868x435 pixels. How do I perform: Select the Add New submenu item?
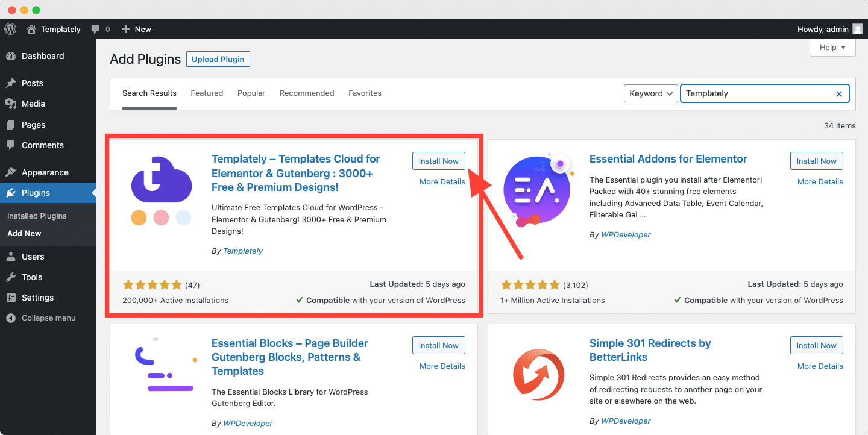pos(24,233)
